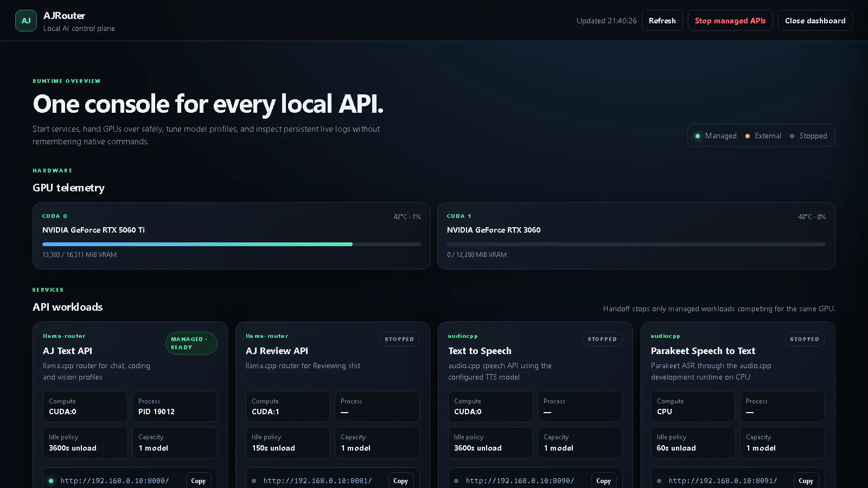Click the green Managed legend dot

[x=698, y=136]
